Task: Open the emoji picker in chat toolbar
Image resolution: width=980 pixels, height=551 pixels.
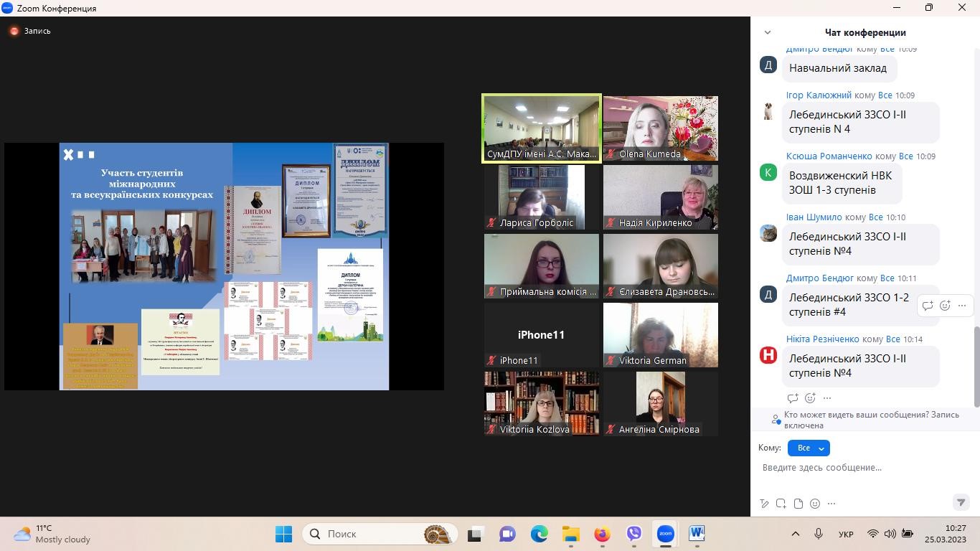Action: [x=815, y=504]
